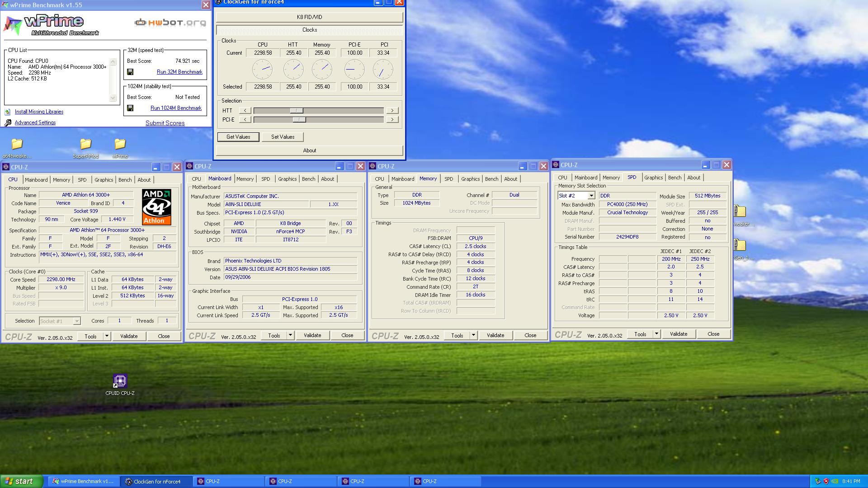The width and height of the screenshot is (868, 488).
Task: Open the Advanced Settings link
Action: point(35,122)
